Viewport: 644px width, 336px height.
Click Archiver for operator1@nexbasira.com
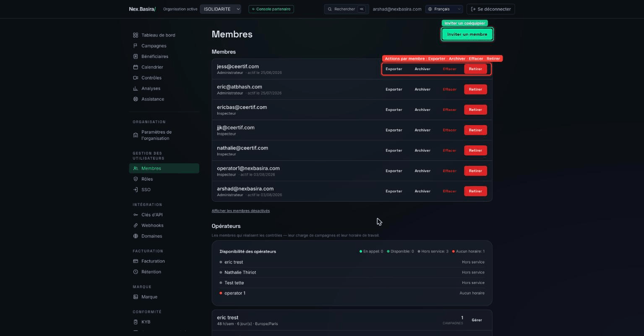422,171
